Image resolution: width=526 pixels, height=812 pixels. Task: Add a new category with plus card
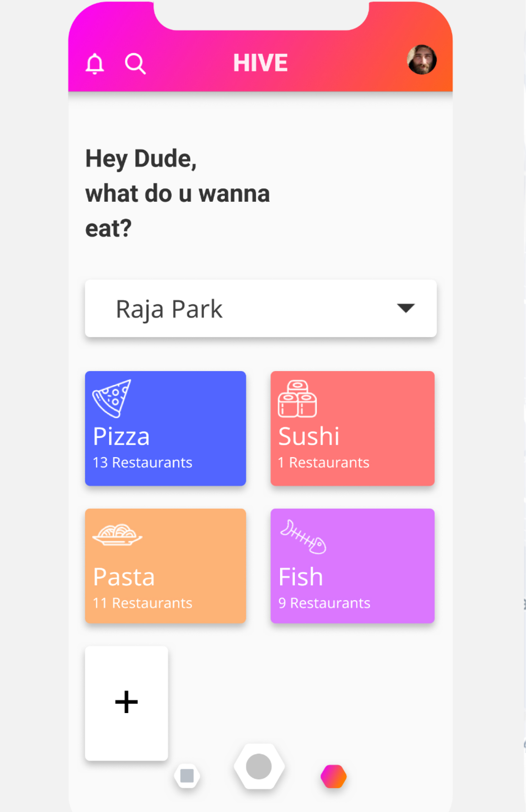point(127,702)
